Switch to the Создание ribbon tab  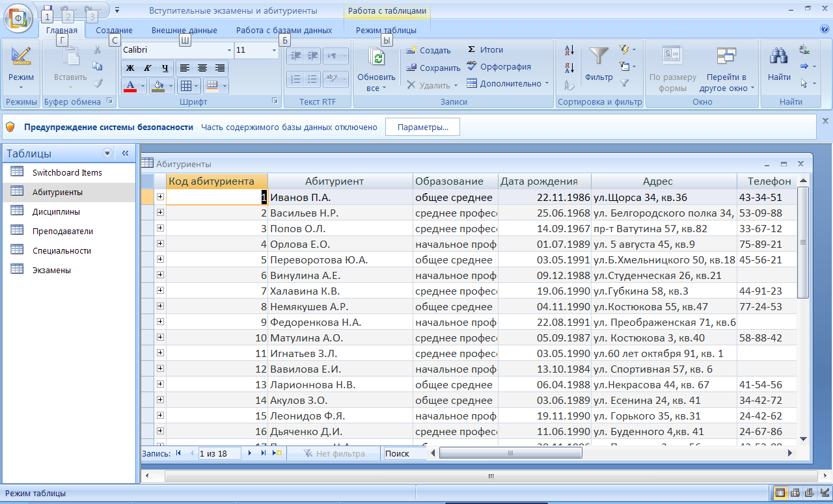point(114,31)
